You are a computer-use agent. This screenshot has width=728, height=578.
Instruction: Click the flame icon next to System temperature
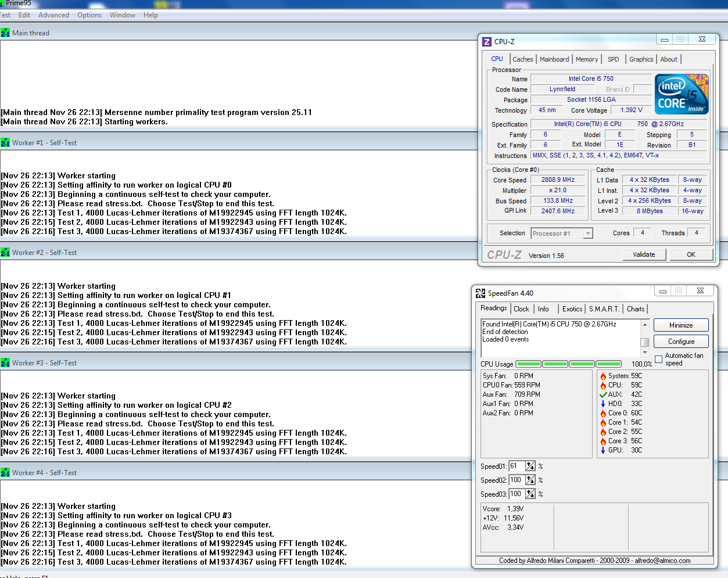pos(603,376)
